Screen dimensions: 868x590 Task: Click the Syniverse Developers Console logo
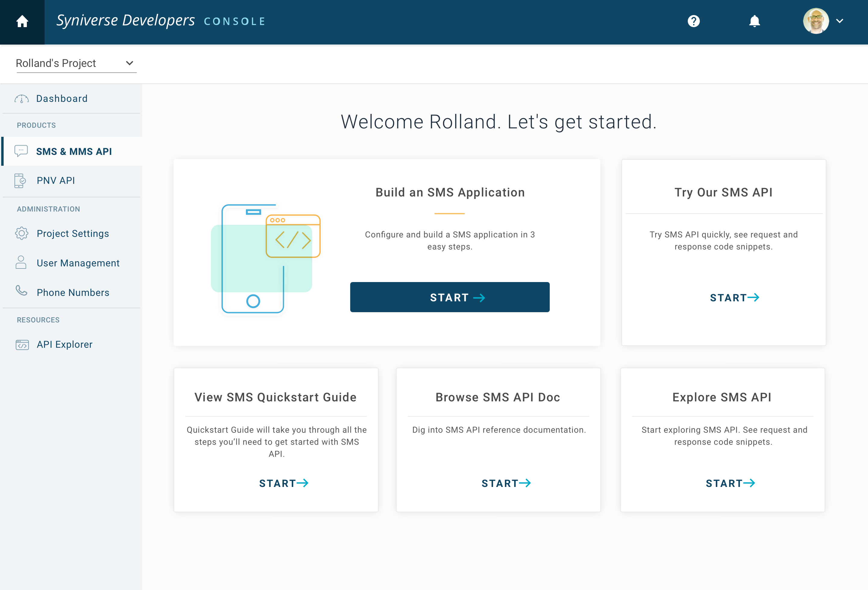[161, 21]
